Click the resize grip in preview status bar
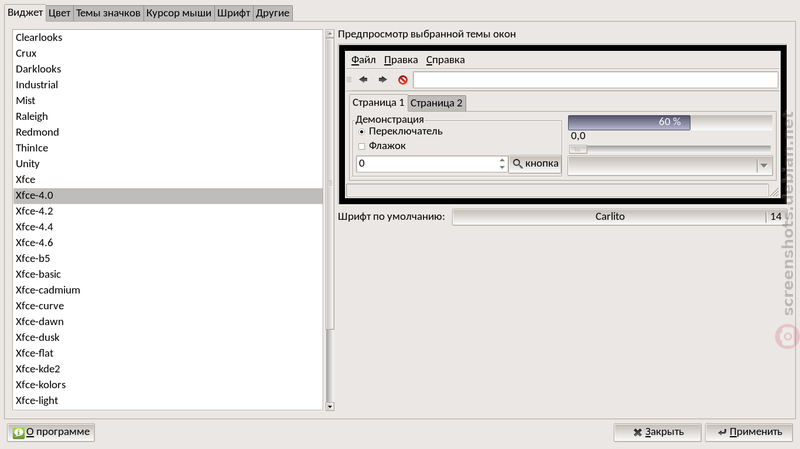The image size is (800, 449). [x=773, y=191]
